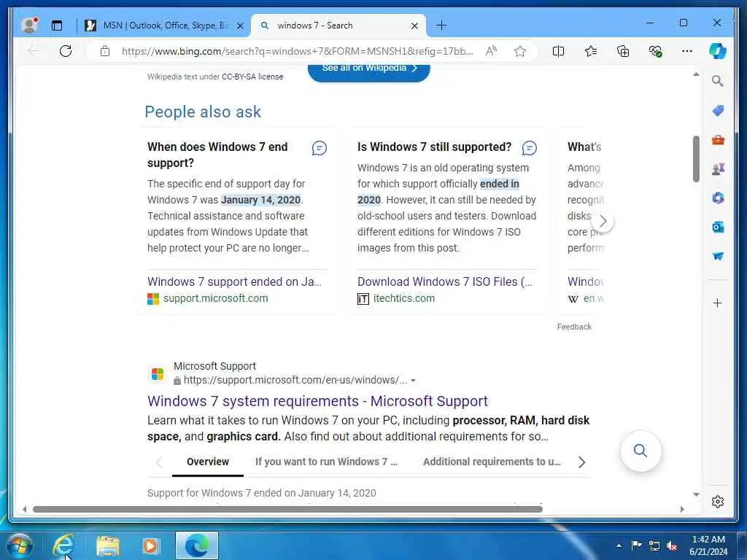Click the muted volume tray icon
747x560 pixels.
pyautogui.click(x=672, y=545)
